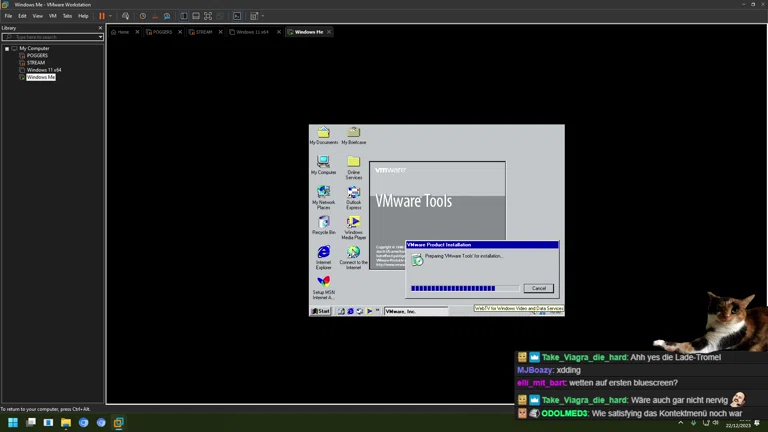This screenshot has width=768, height=432.
Task: Open the Windows Me Start button
Action: coord(321,311)
